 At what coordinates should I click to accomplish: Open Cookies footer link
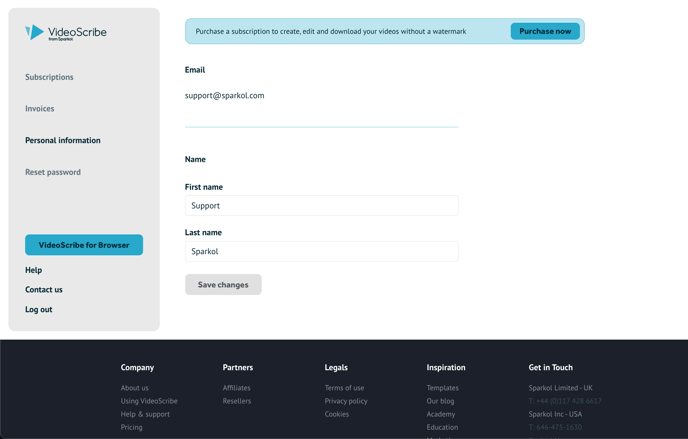tap(337, 414)
